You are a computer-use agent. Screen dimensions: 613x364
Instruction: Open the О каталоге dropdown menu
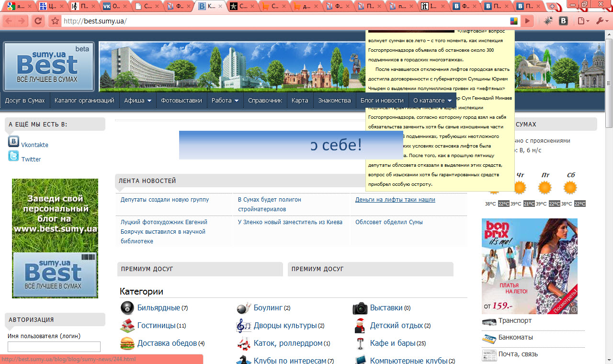[x=432, y=101]
